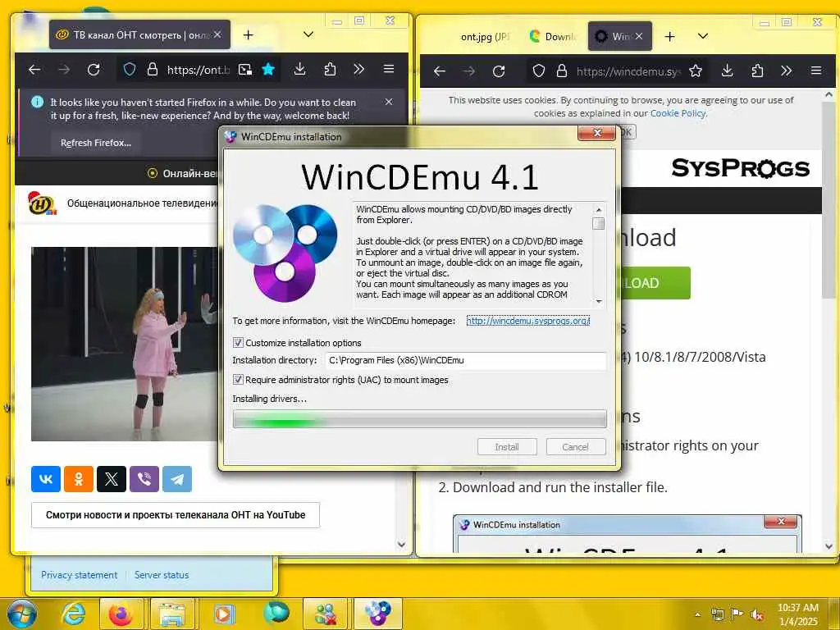The height and width of the screenshot is (630, 840).
Task: Click bookmark star in right Firefox window
Action: [696, 71]
